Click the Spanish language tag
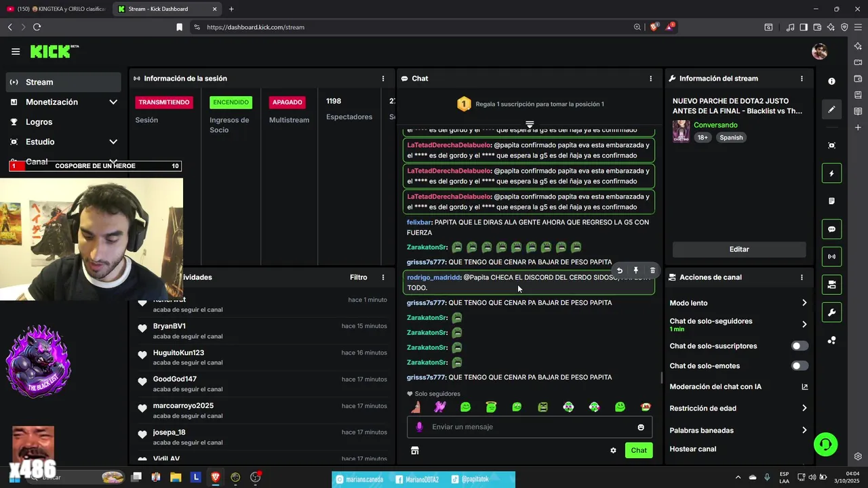Image resolution: width=868 pixels, height=488 pixels. (x=731, y=138)
